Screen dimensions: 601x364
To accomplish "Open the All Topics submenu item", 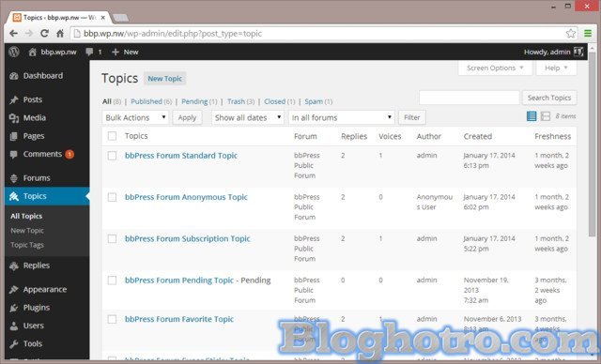I will pyautogui.click(x=26, y=217).
